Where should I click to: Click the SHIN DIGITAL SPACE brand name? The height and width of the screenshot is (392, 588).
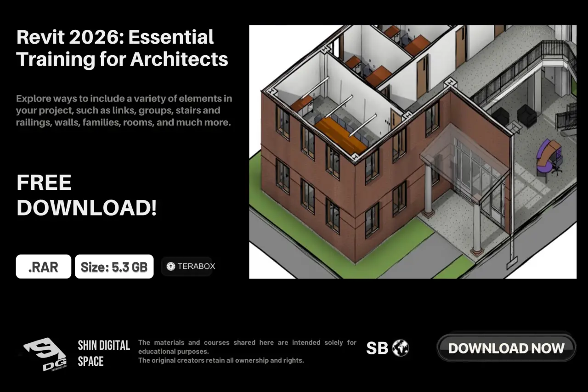(104, 353)
